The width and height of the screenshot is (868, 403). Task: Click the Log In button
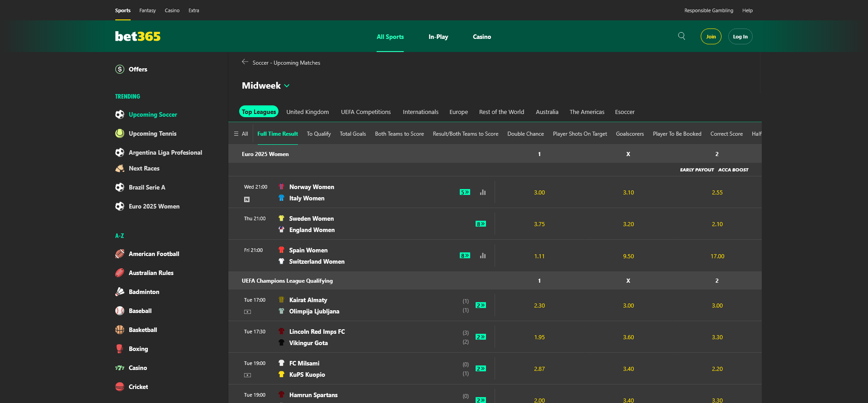(x=740, y=37)
